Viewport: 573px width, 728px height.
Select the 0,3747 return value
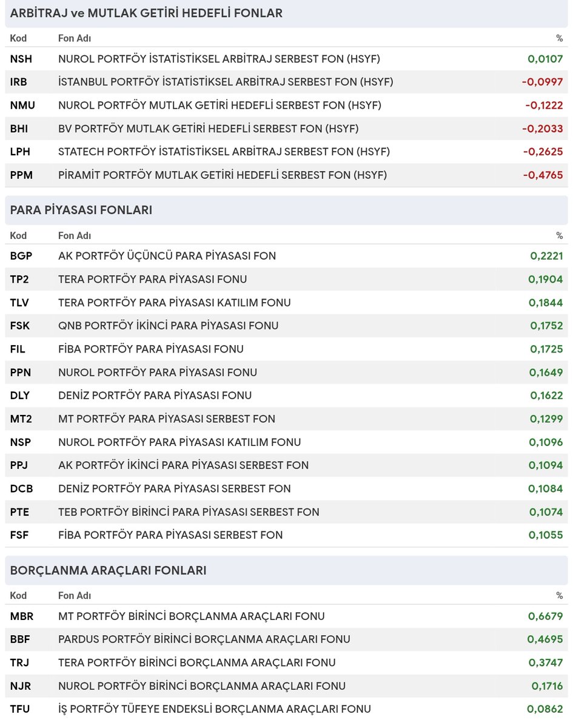click(x=546, y=663)
